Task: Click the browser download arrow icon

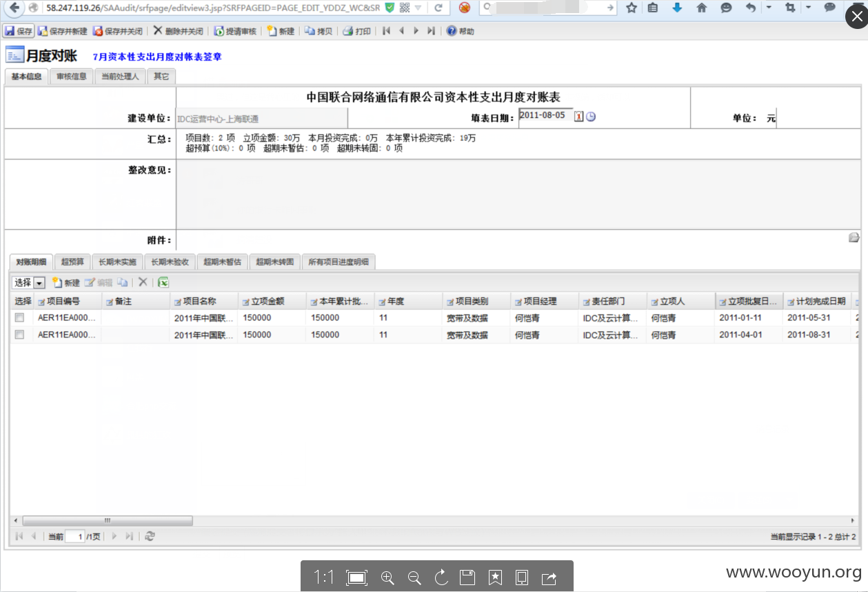Action: (x=677, y=8)
